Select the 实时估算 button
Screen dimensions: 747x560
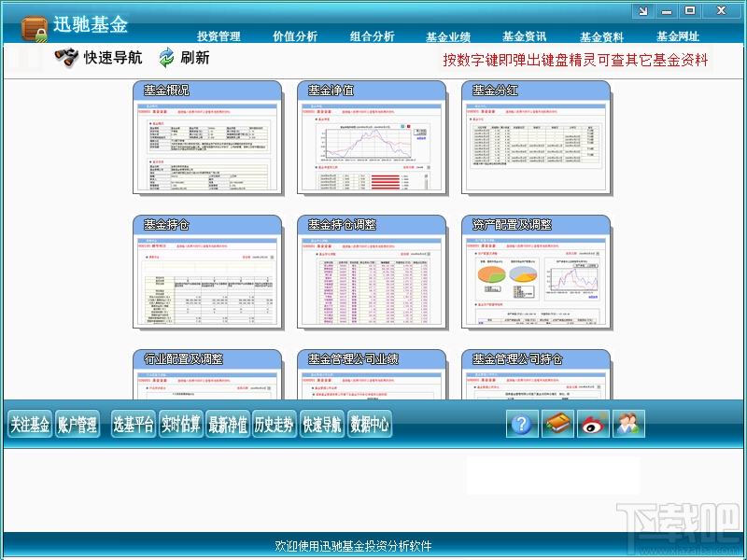click(180, 424)
